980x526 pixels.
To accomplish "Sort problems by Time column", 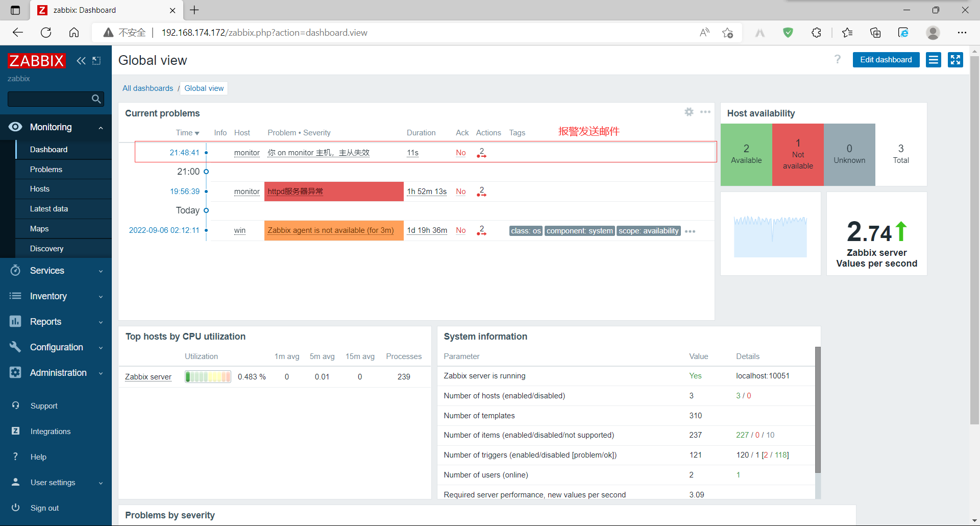I will tap(187, 133).
